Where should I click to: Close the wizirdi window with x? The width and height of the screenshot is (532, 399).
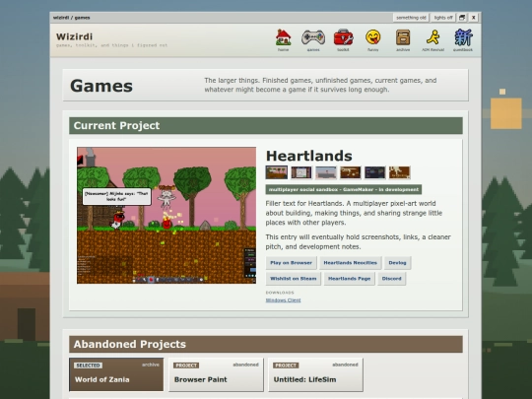(474, 18)
